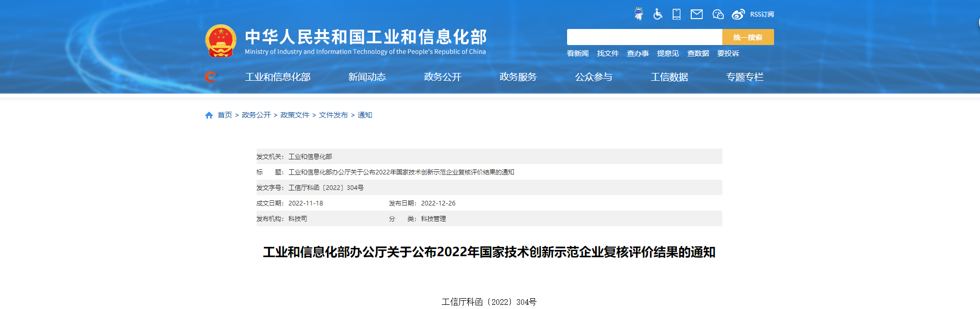Click the national emblem logo

click(x=221, y=41)
